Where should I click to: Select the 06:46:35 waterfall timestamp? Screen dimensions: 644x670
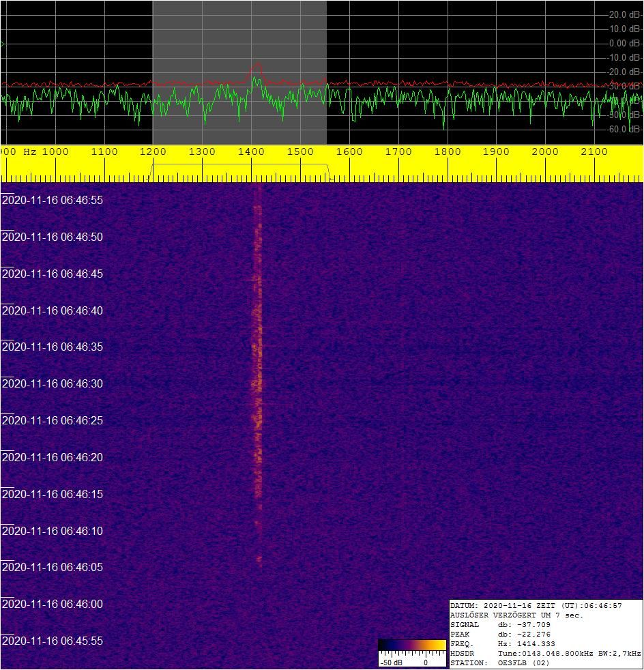point(53,347)
